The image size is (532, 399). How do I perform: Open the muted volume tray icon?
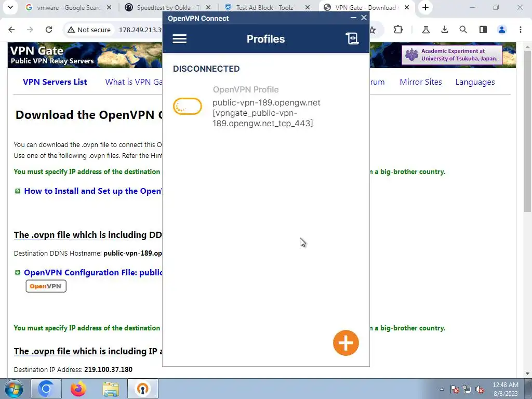[480, 389]
